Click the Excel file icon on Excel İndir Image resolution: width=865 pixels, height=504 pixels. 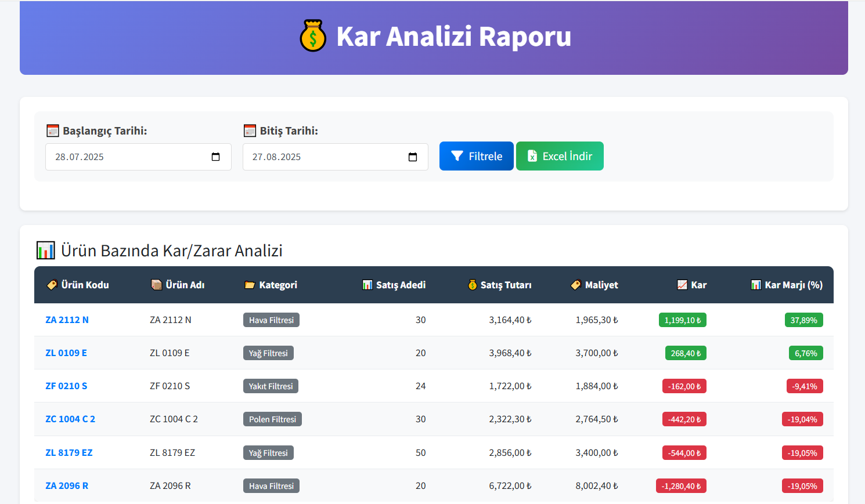click(x=533, y=155)
